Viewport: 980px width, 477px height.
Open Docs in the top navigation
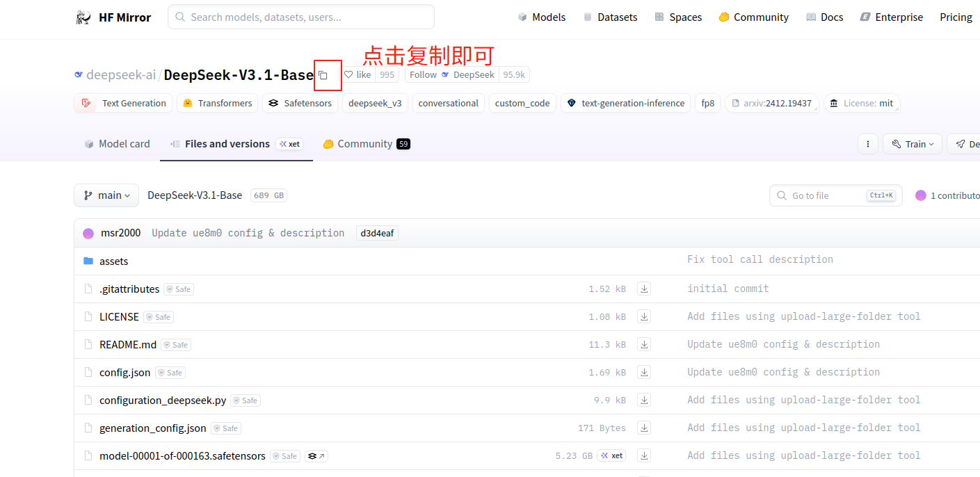coord(824,17)
